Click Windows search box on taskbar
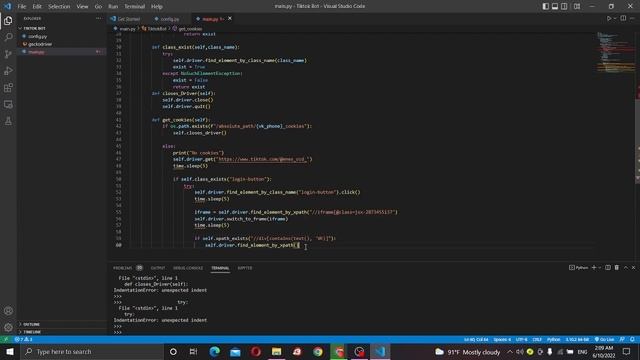Viewport: 640px width, 360px height. [x=92, y=351]
